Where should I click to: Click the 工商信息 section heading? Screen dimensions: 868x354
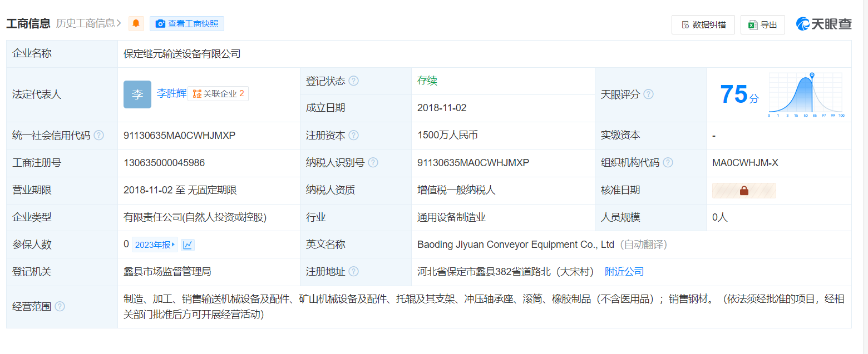tap(28, 23)
